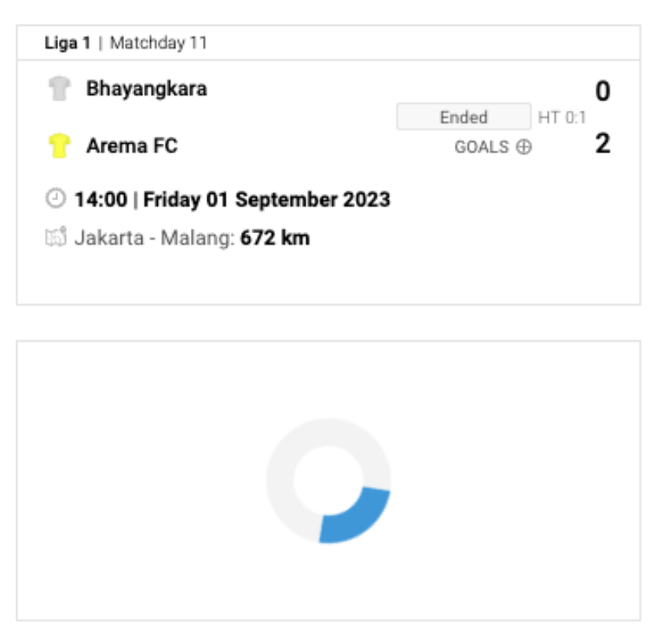
Task: Expand halftime score details HT 0:1
Action: [560, 117]
